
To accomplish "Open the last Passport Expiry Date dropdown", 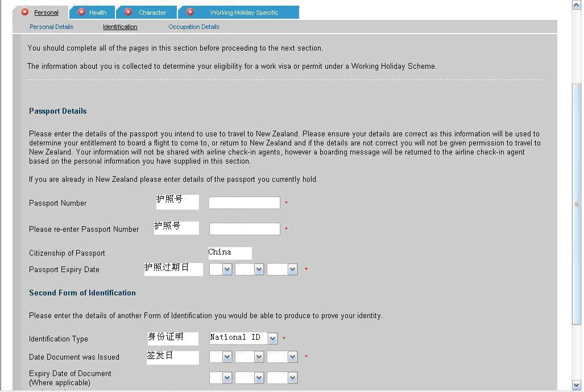I will [x=292, y=270].
